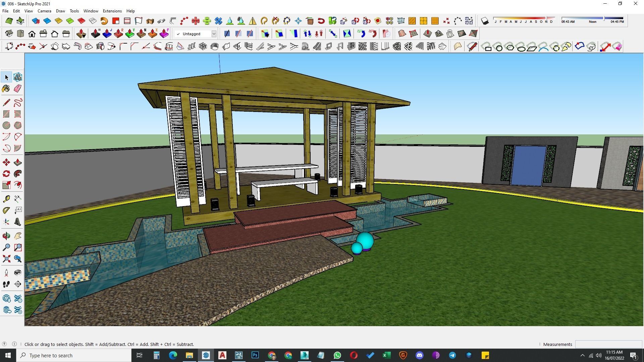
Task: Activate the Orbit tool
Action: click(6, 236)
